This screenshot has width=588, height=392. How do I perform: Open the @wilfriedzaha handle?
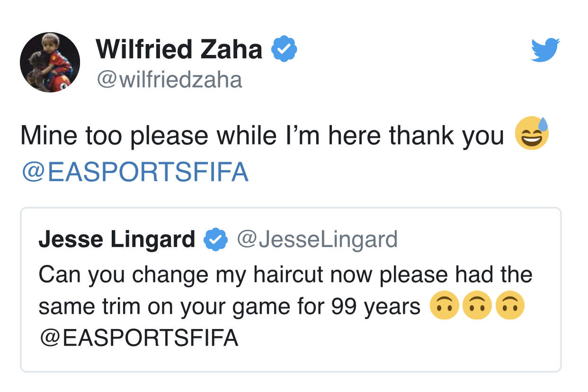pyautogui.click(x=169, y=79)
